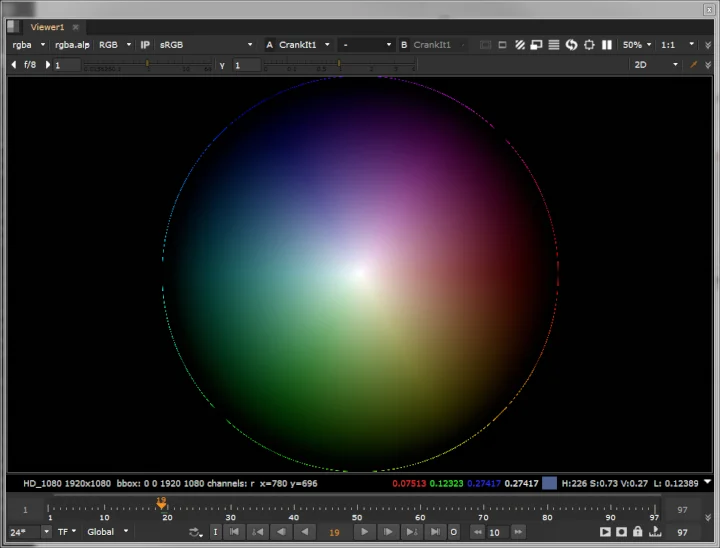Toggle the scanline line-skip icon
Screen dimensions: 720x548
coord(554,45)
